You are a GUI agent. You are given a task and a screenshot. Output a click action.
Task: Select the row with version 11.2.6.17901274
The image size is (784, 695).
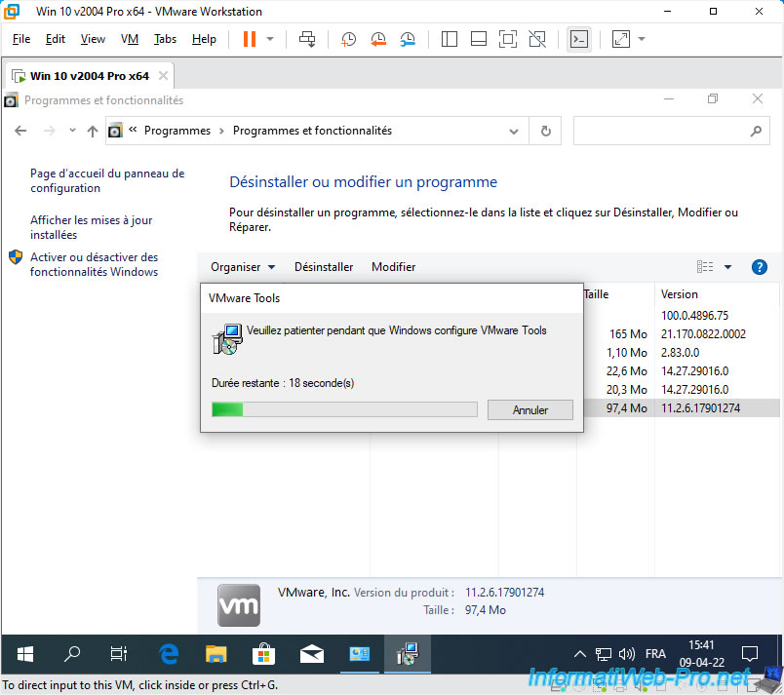click(x=682, y=408)
